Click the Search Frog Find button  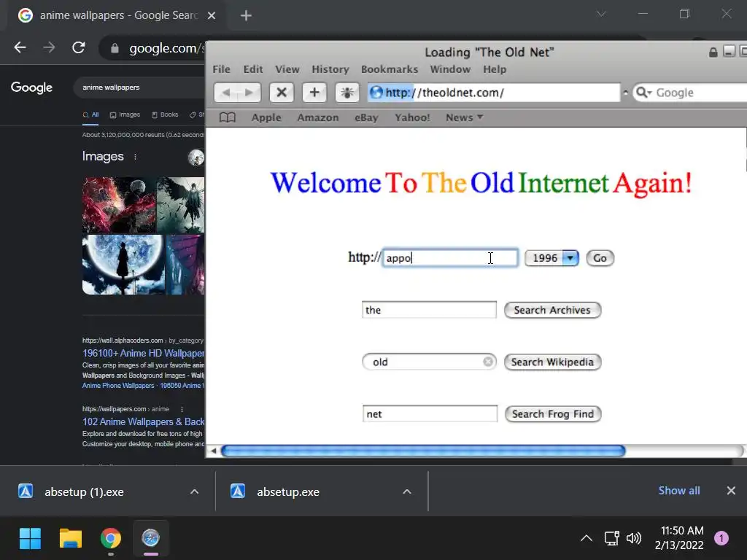point(553,414)
